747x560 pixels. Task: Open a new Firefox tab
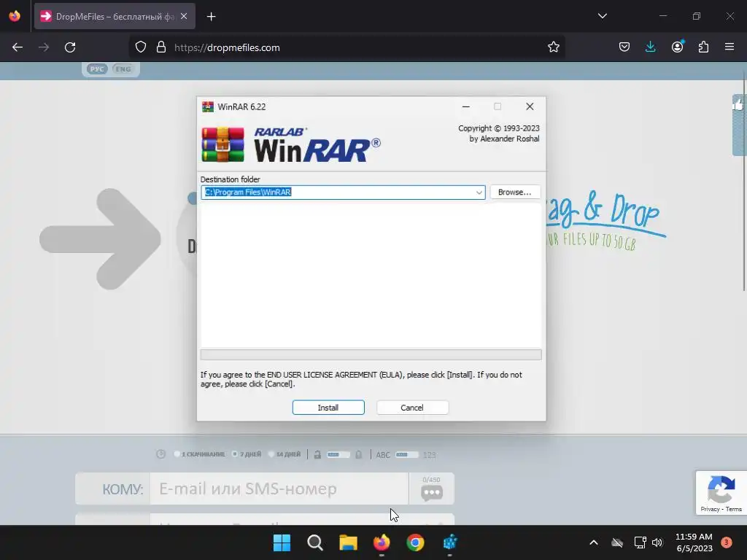(212, 17)
